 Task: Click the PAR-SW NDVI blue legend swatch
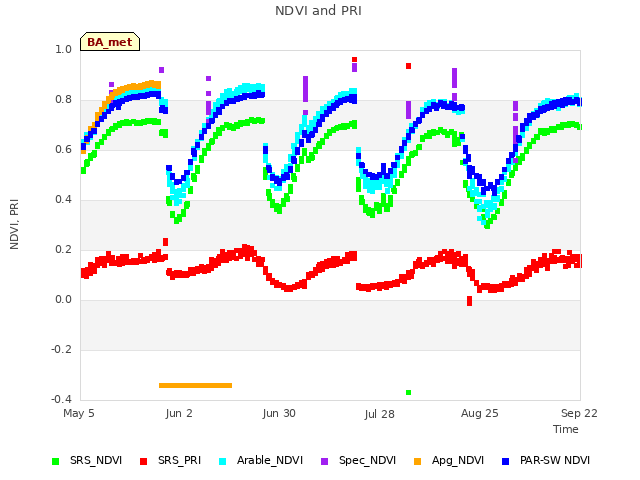tap(505, 462)
